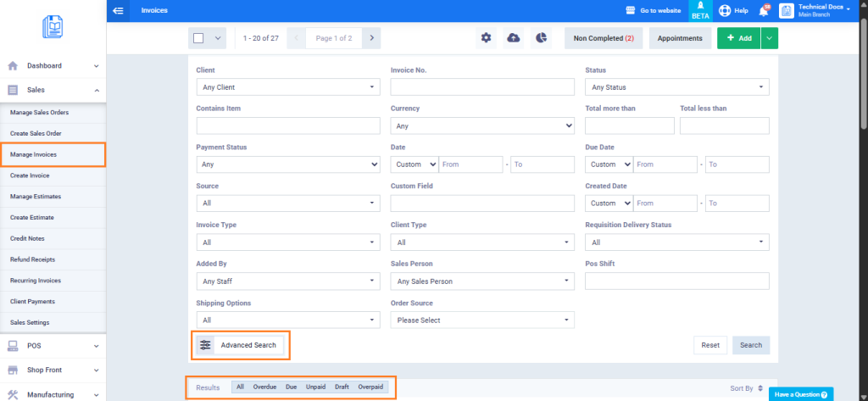Click the Sort By arrows icon

760,388
